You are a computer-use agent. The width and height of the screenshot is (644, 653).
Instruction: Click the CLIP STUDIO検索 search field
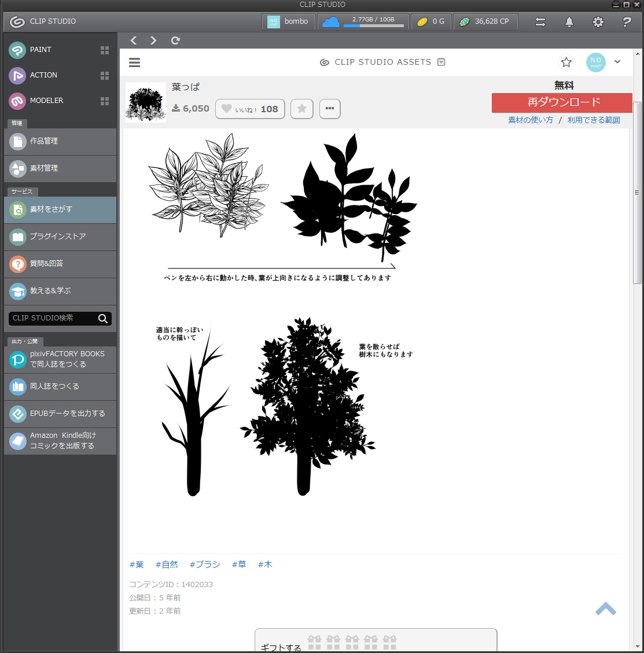52,318
